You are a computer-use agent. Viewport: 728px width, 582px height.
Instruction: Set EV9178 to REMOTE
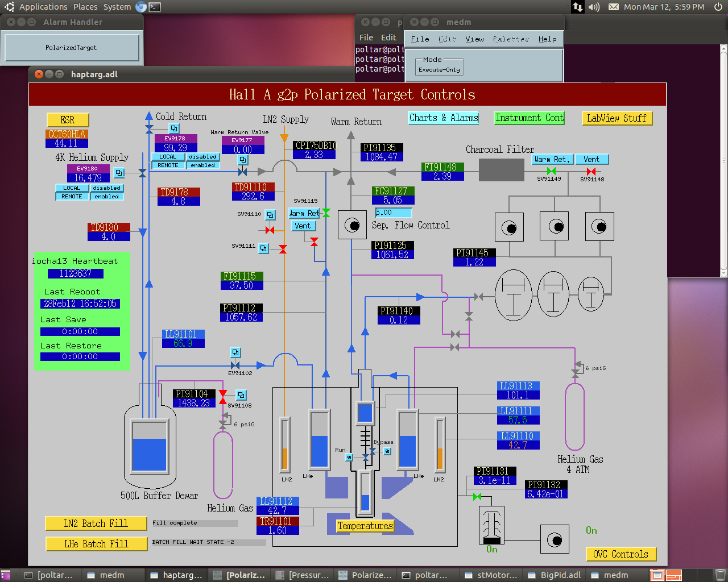point(168,165)
